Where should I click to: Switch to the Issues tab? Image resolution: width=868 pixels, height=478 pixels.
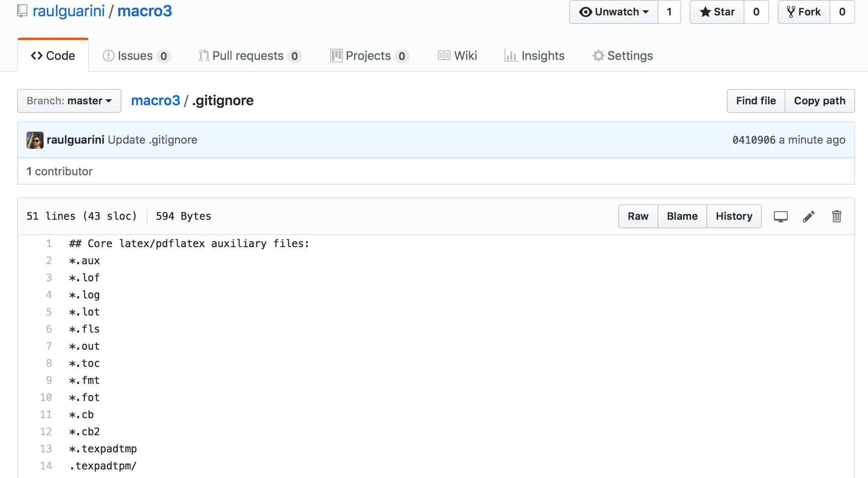pos(136,56)
